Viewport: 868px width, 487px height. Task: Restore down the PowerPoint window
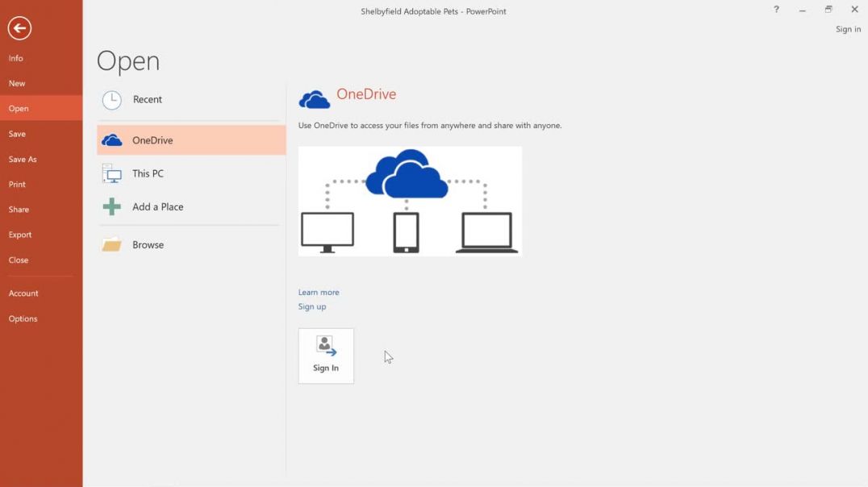(828, 10)
